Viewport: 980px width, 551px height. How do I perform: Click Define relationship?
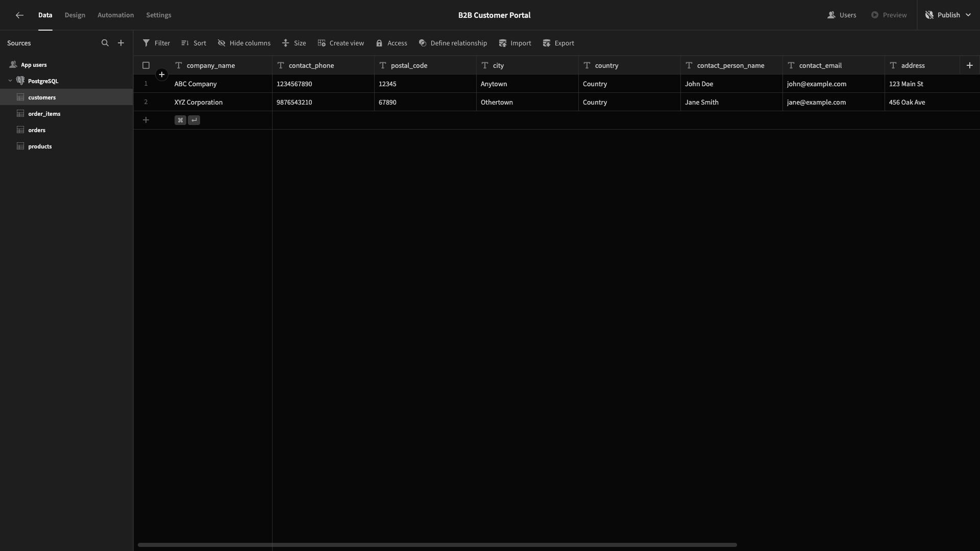pos(453,43)
